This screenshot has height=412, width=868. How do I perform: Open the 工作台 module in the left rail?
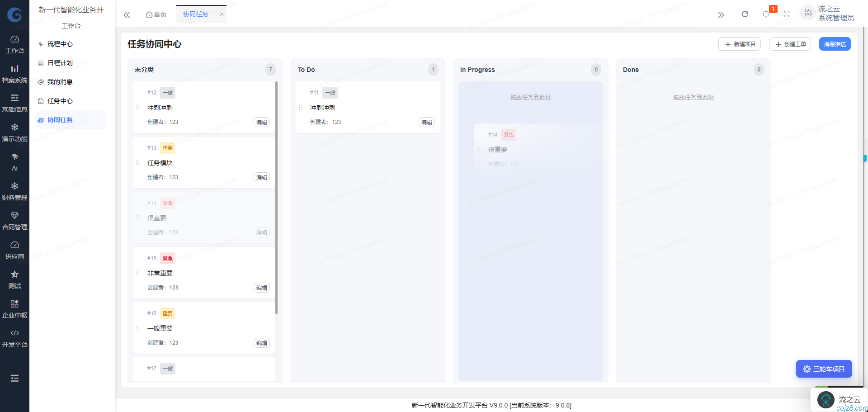coord(14,44)
